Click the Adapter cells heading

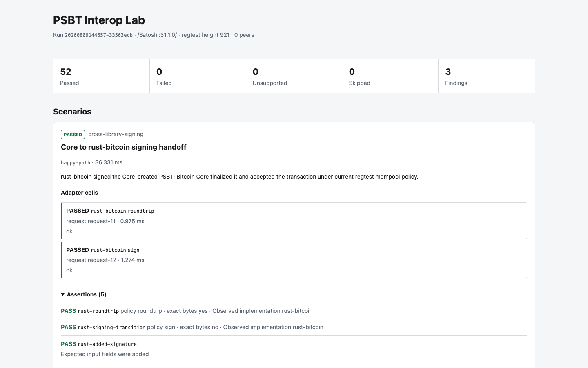(79, 193)
